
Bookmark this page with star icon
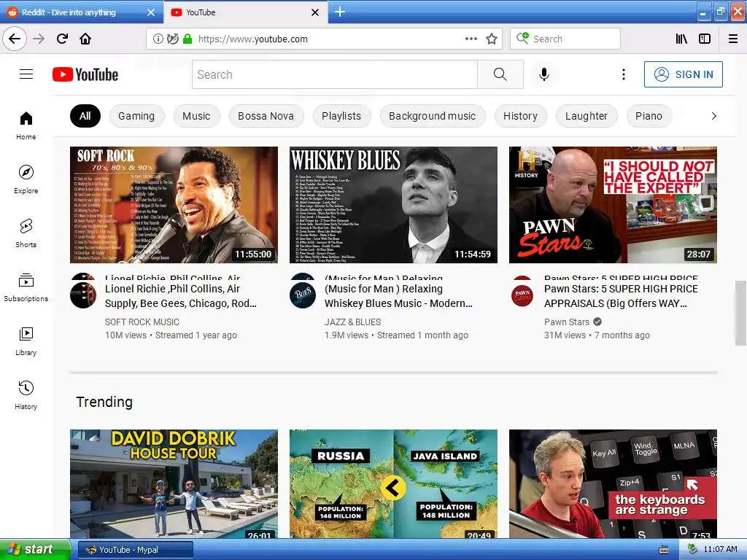pos(492,39)
